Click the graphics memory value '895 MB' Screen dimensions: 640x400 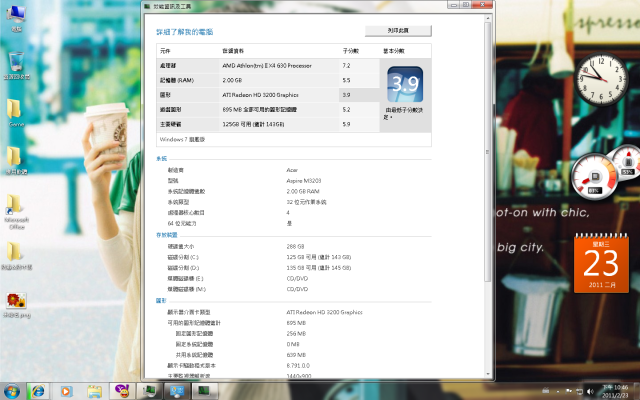click(x=296, y=323)
